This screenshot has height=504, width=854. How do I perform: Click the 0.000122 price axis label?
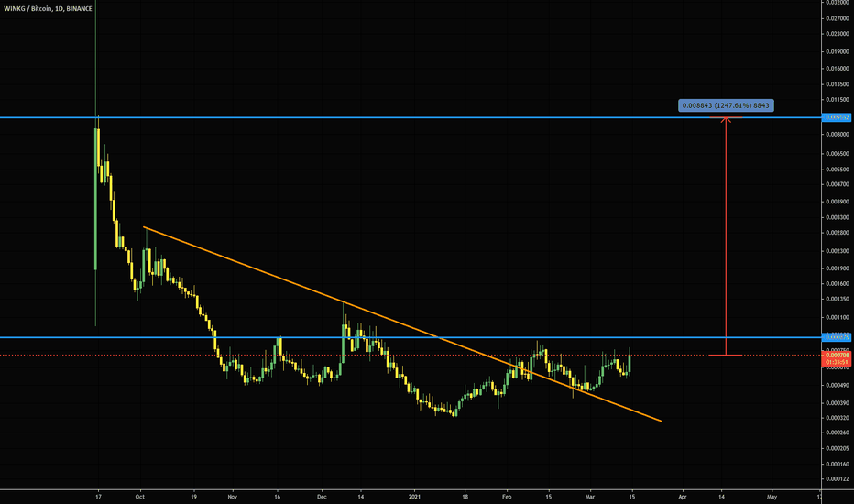point(838,479)
